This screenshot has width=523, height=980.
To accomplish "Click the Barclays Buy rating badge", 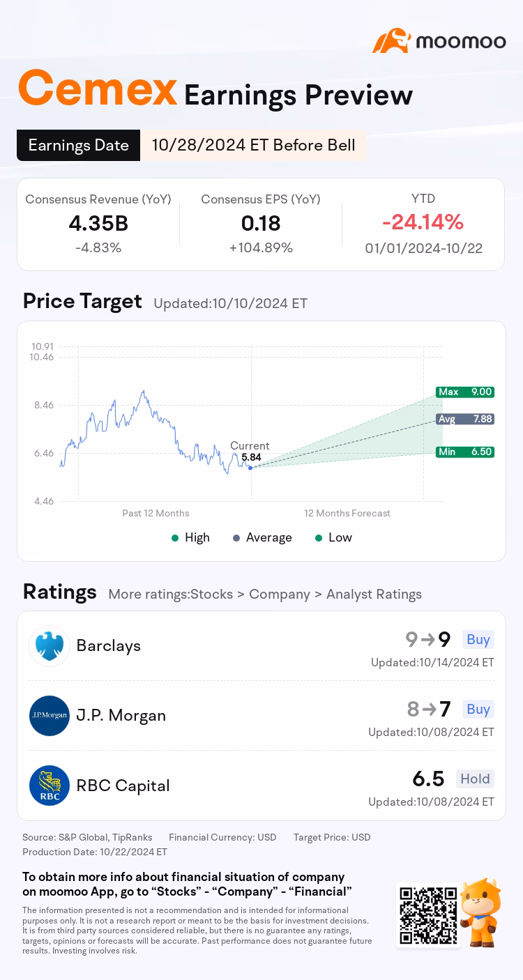I will point(478,639).
